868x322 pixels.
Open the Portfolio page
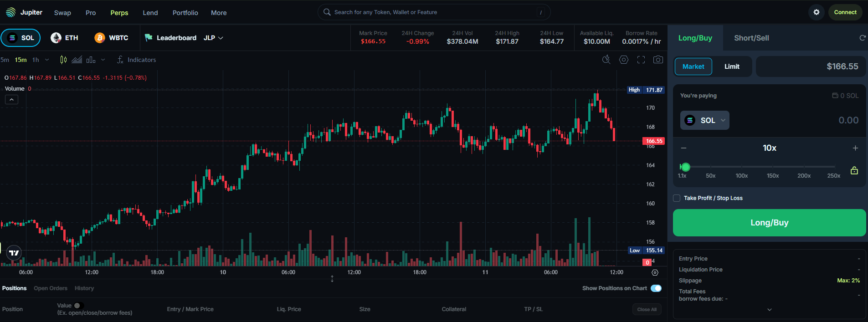point(185,13)
